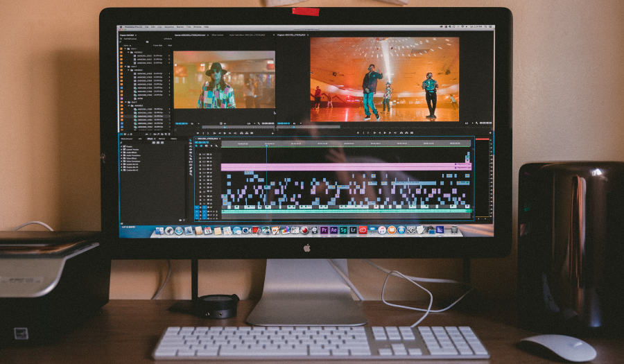Toggle eye visibility on the pink clip track
The width and height of the screenshot is (624, 364).
211,167
